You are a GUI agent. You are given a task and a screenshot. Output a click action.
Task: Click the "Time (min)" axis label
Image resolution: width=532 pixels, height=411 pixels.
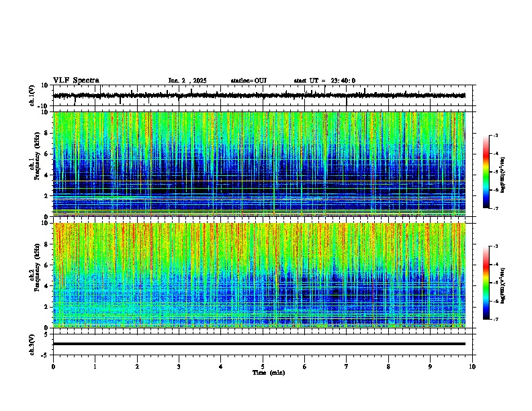pos(269,373)
